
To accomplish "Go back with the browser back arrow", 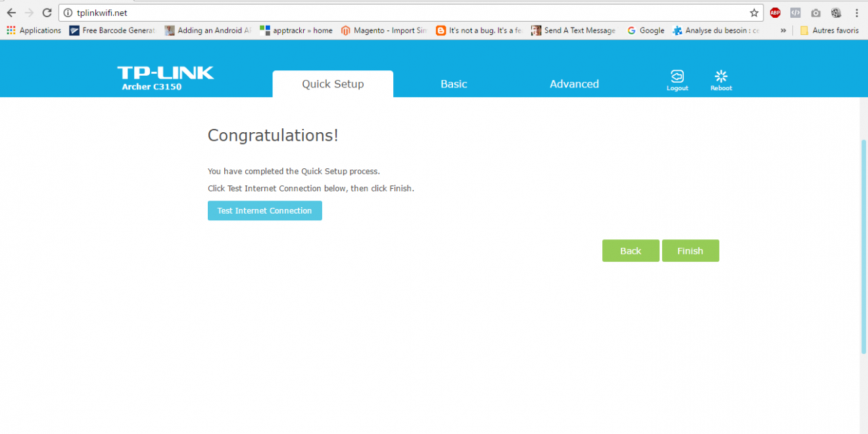I will click(x=11, y=12).
